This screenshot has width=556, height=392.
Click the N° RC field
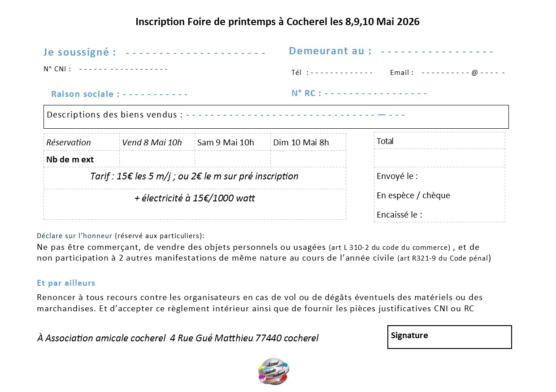click(375, 94)
